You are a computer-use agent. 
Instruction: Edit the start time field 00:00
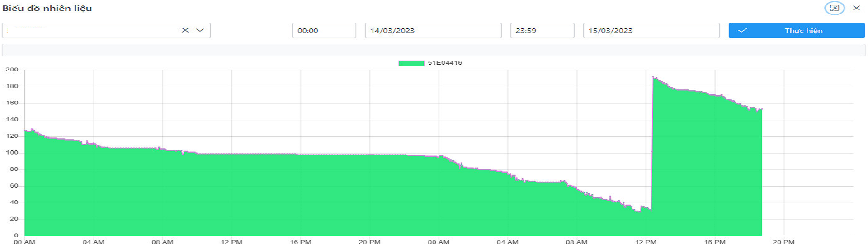tap(324, 30)
